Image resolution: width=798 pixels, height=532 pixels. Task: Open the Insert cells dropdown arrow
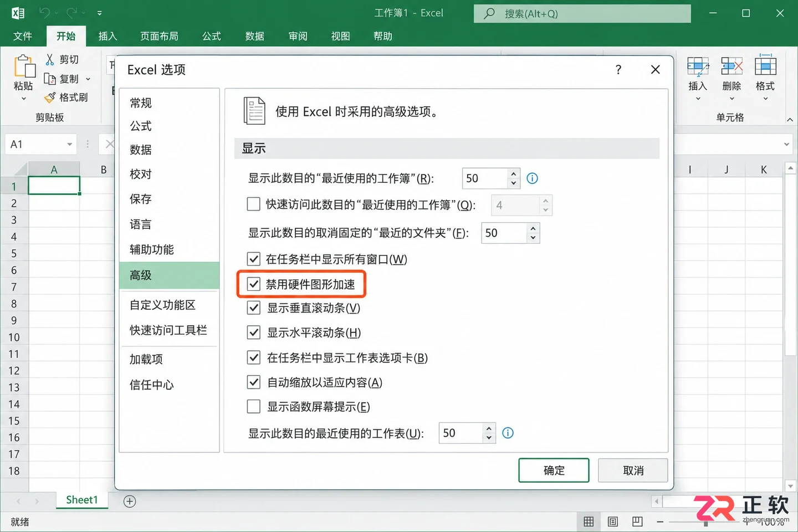698,99
